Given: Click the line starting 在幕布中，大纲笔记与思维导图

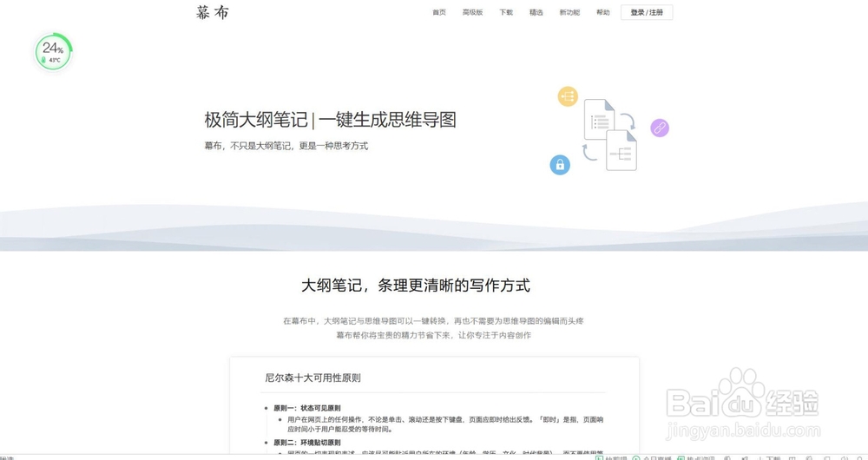Looking at the screenshot, I should coord(433,321).
